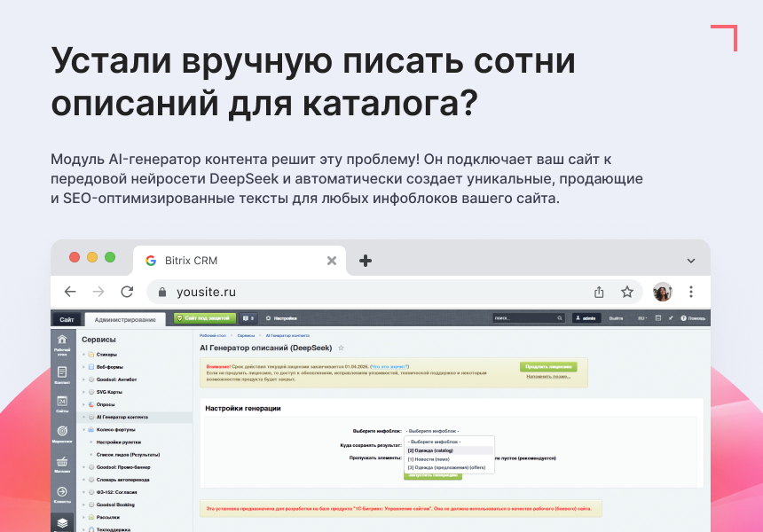Reload the page with the refresh icon
This screenshot has height=532, width=763.
click(127, 292)
